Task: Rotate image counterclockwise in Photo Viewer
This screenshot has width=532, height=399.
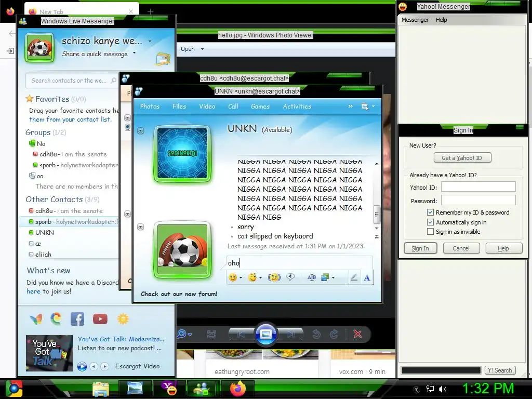Action: [x=316, y=335]
